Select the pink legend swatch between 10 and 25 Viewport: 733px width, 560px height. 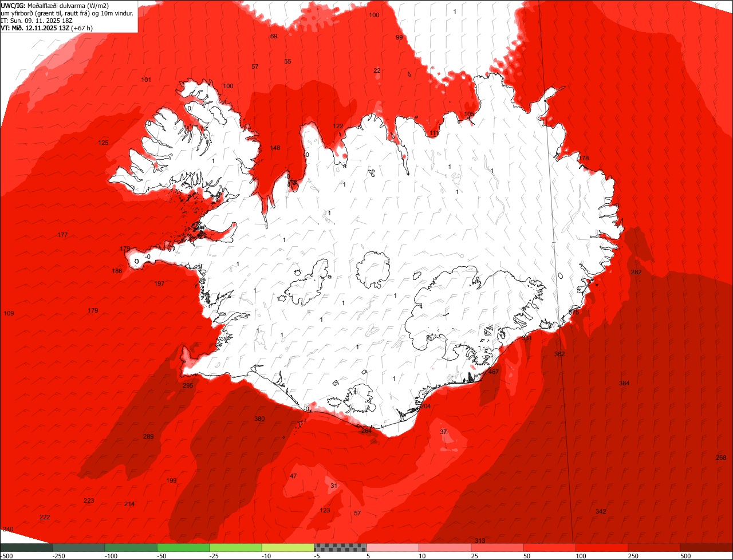[445, 547]
